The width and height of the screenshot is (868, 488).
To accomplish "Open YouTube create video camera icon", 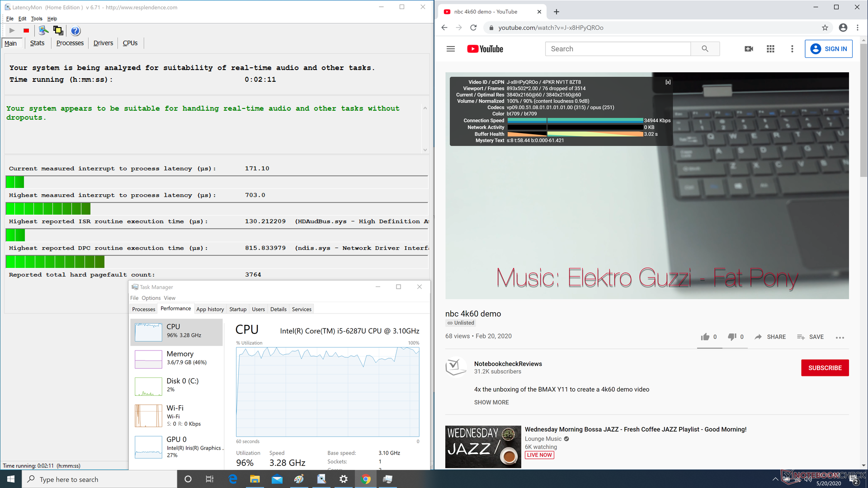I will pos(749,49).
